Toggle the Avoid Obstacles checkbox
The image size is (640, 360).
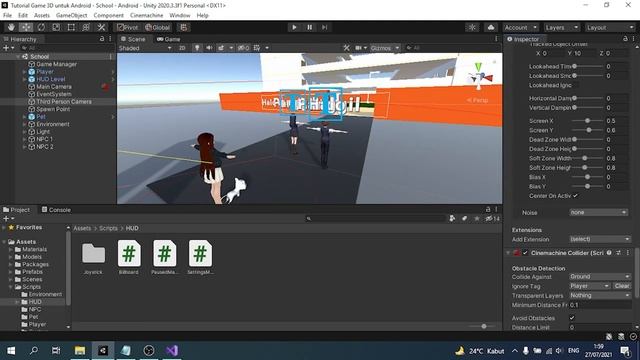click(x=572, y=318)
